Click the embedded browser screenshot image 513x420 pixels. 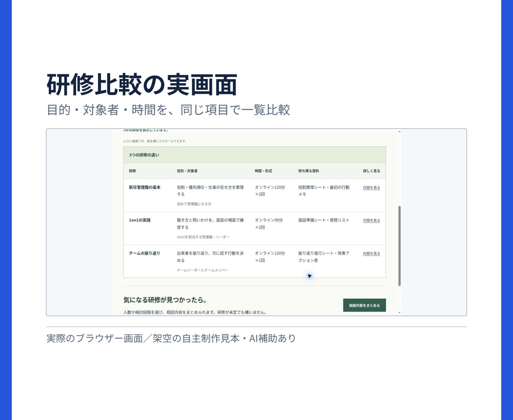pyautogui.click(x=256, y=222)
